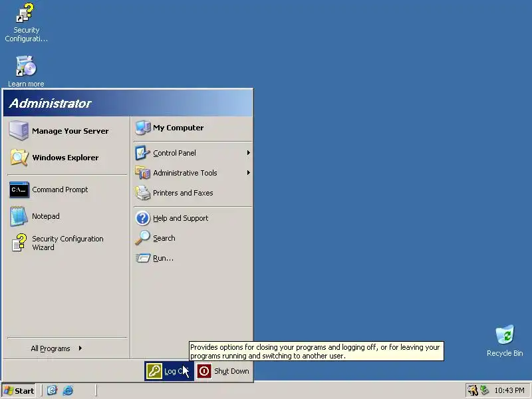
Task: Launch Internet Explorer from Quick Launch
Action: (x=68, y=390)
